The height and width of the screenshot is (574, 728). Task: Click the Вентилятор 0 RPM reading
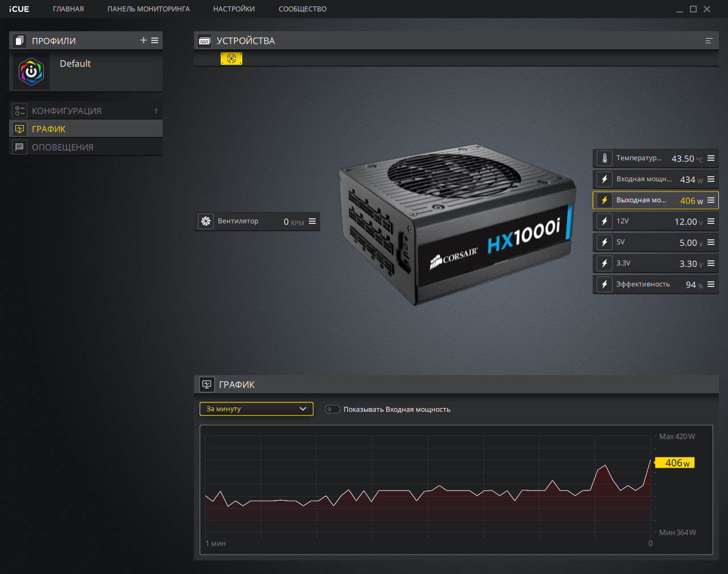pyautogui.click(x=293, y=222)
